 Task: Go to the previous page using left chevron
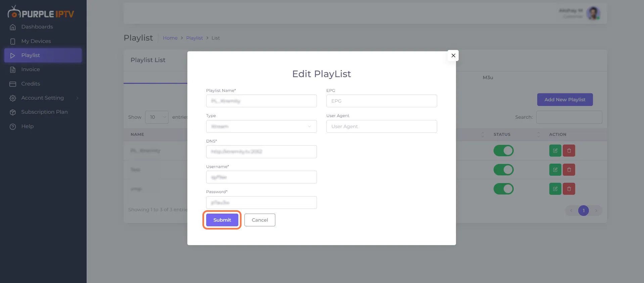click(571, 211)
